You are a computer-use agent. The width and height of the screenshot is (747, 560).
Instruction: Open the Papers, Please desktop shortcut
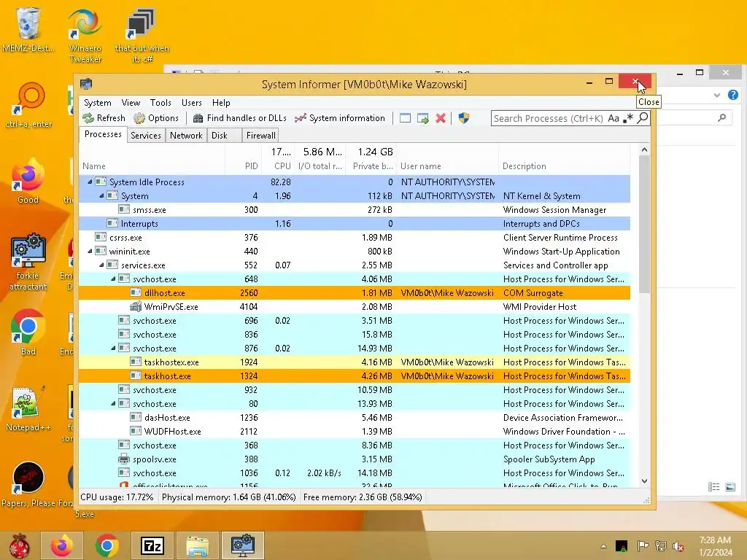[x=28, y=485]
